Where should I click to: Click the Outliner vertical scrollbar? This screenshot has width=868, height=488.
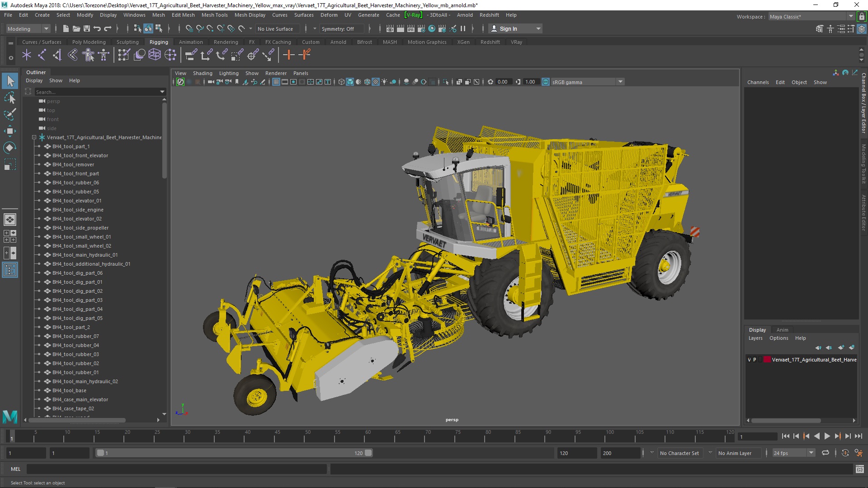[x=165, y=140]
